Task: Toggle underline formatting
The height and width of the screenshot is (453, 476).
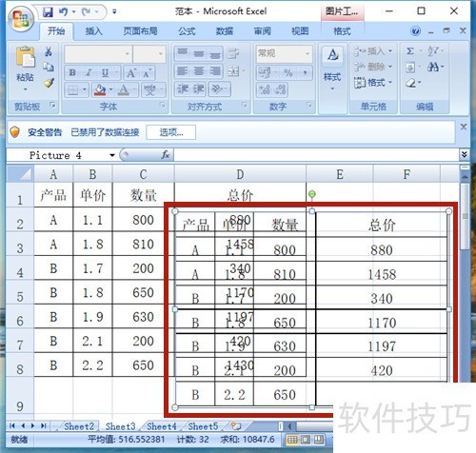Action: pos(105,73)
